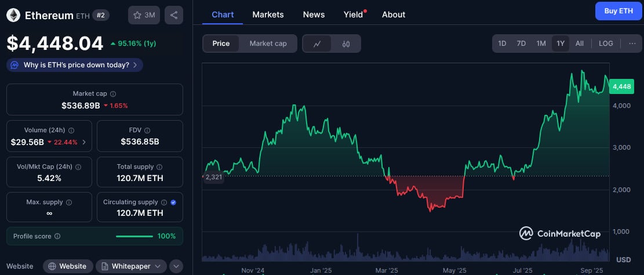Screen dimensions: 644x275
Task: Click info icon next to Market cap
Action: click(x=113, y=93)
